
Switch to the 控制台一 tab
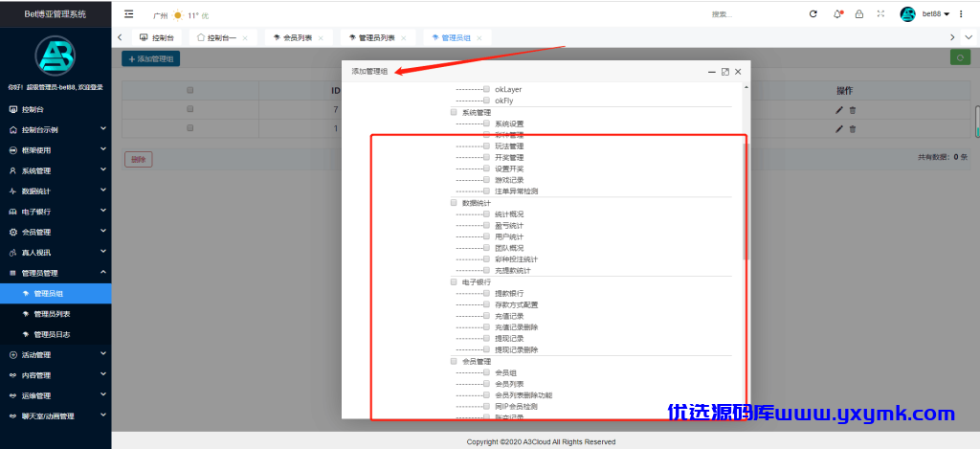point(222,38)
